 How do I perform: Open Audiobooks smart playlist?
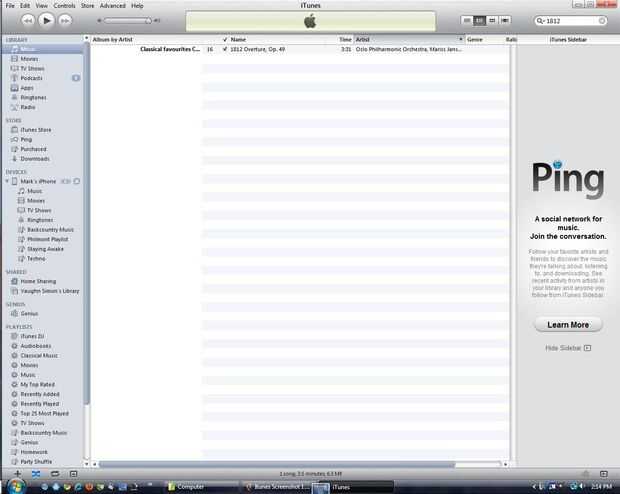click(36, 346)
